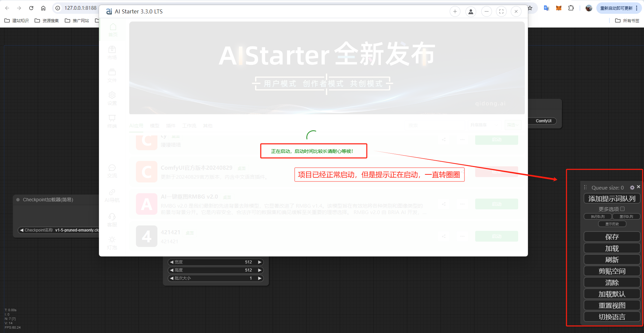Viewport: 644px width, 333px height.
Task: Open the browser extensions puzzle icon
Action: point(571,8)
